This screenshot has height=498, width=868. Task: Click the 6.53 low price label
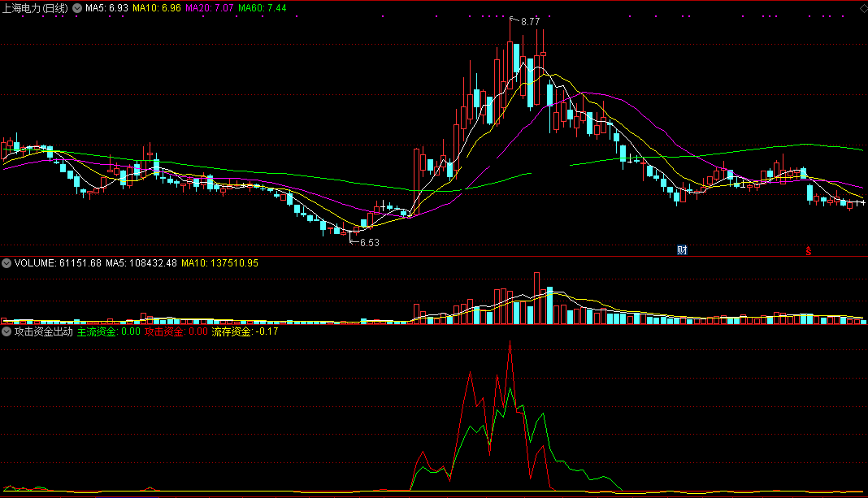(x=369, y=242)
